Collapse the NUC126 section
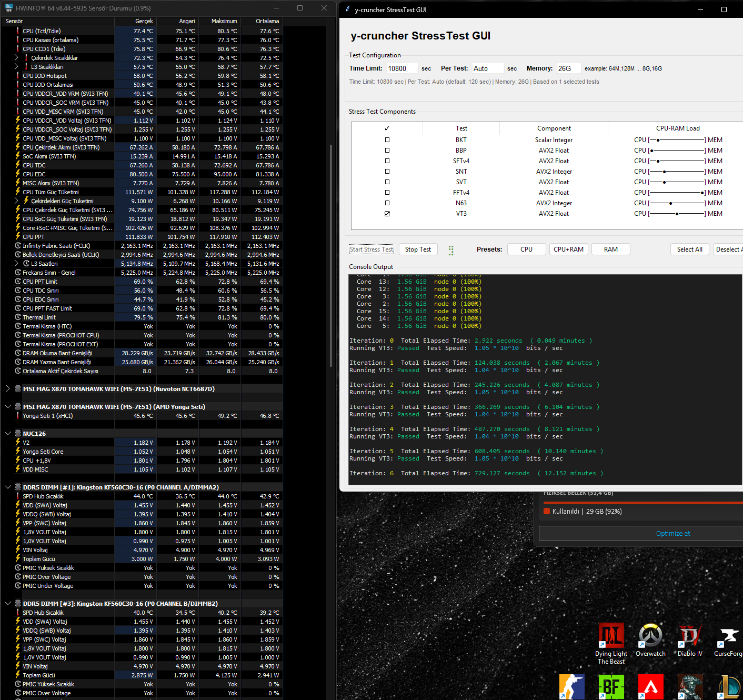743x700 pixels. (8, 434)
